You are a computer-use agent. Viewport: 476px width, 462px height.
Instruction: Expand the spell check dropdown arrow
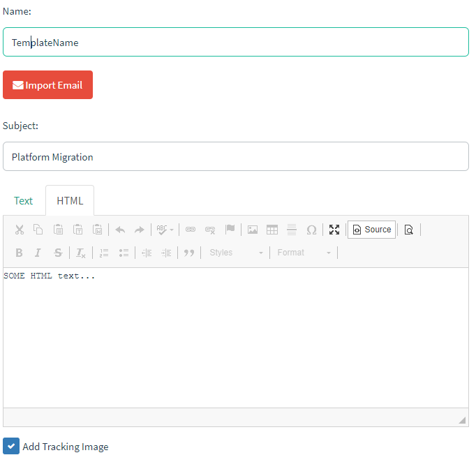172,230
